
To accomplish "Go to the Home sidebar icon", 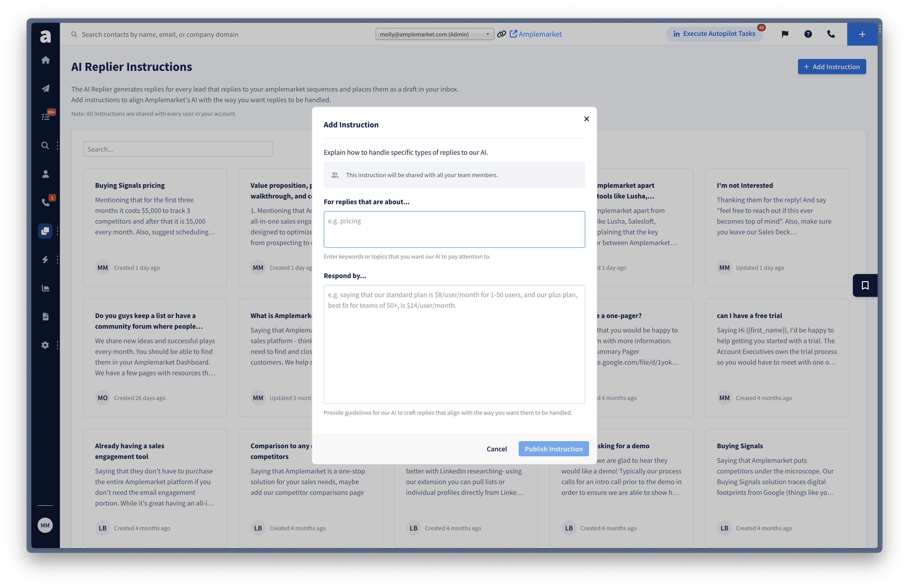I will pos(45,60).
